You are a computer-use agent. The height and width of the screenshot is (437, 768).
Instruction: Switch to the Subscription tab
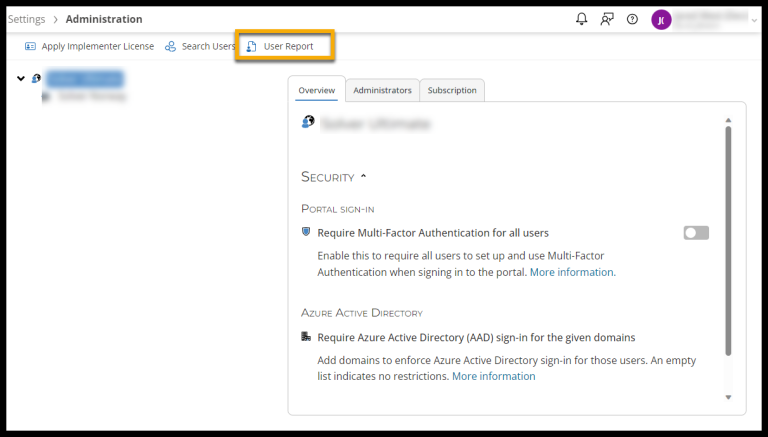tap(452, 90)
